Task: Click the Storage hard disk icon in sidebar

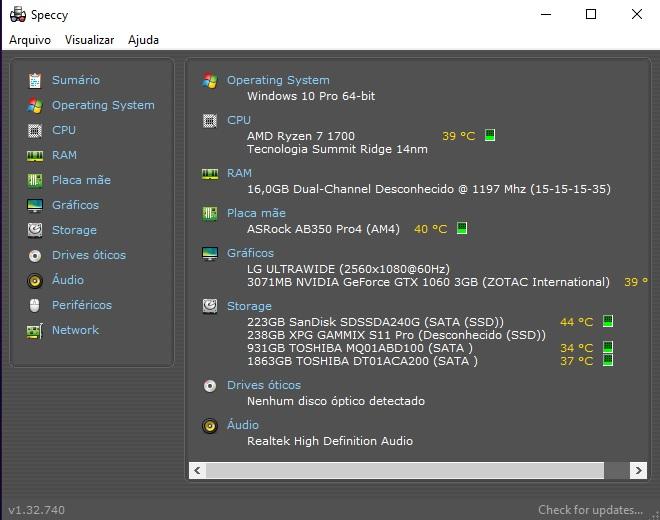Action: pos(35,230)
